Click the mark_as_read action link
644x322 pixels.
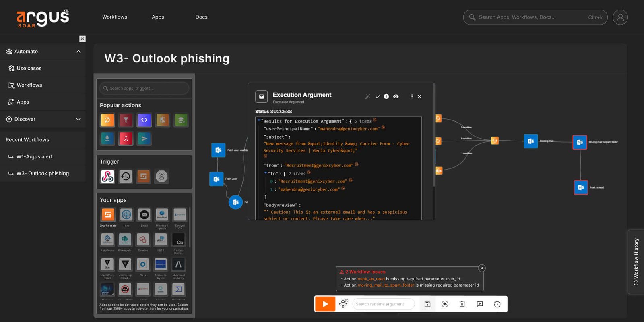pyautogui.click(x=371, y=279)
